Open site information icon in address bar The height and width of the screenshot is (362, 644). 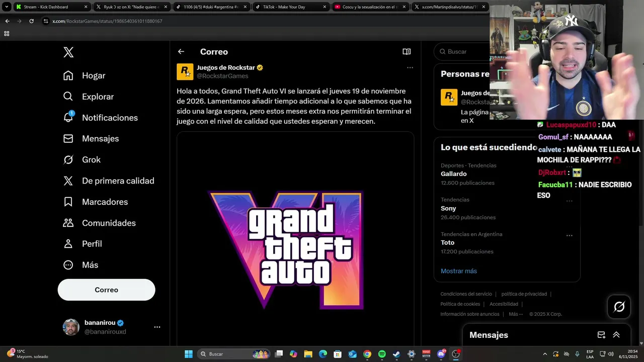(46, 21)
